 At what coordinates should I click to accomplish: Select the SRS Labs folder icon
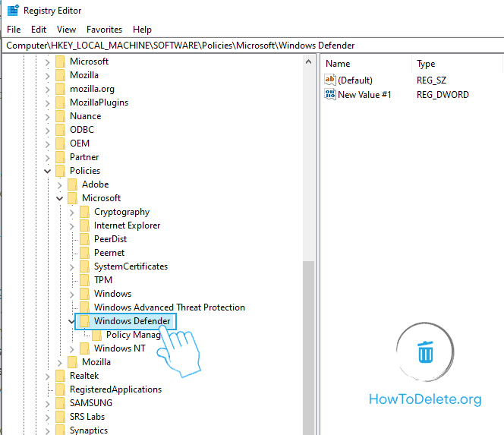(61, 417)
